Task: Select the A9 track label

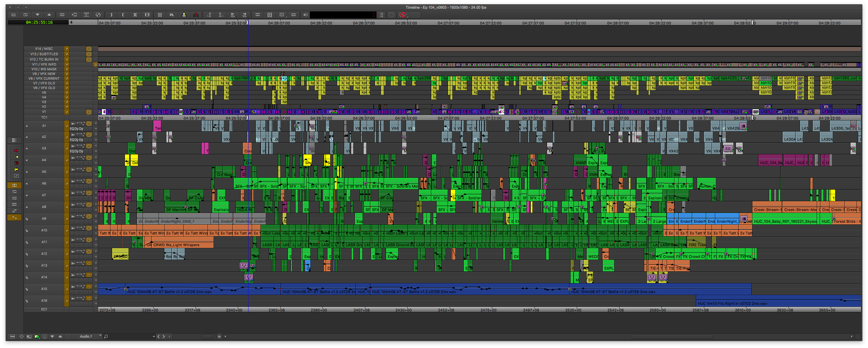Action: point(44,219)
